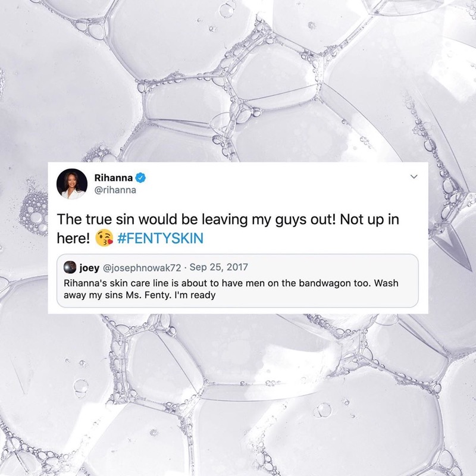
Task: Click the 'away my sins Ms. Fenty' line
Action: pyautogui.click(x=140, y=295)
